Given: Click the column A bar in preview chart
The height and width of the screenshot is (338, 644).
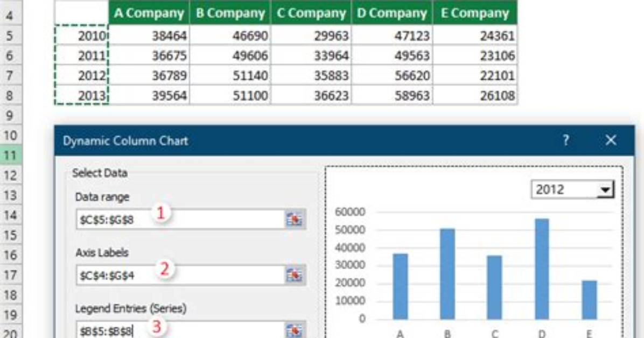Looking at the screenshot, I should (400, 286).
